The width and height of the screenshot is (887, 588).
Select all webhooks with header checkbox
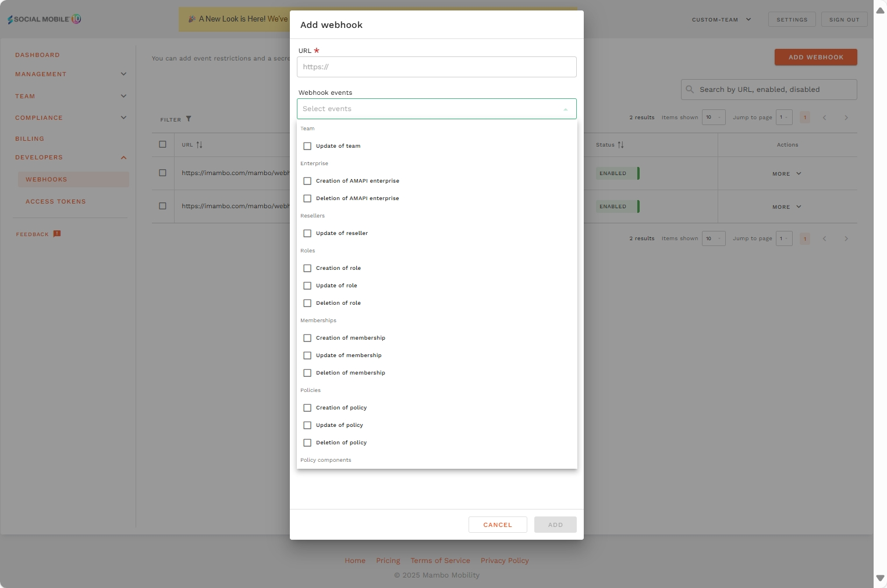point(162,144)
